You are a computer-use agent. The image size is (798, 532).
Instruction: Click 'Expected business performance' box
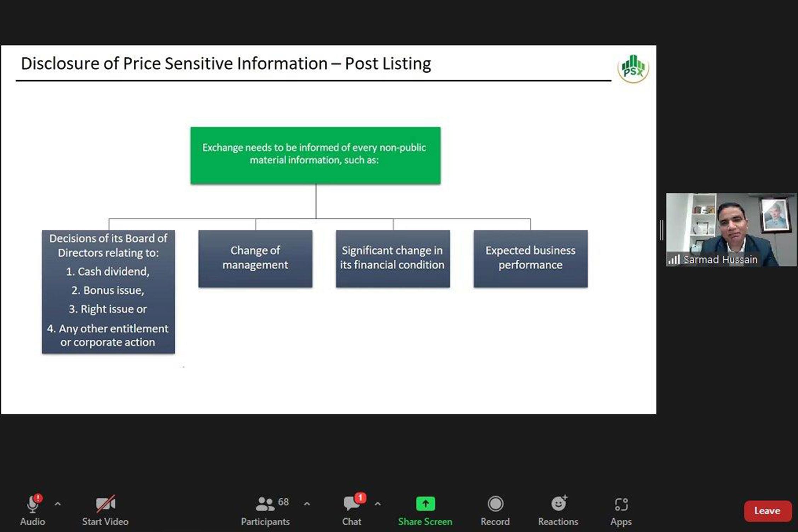pos(531,259)
